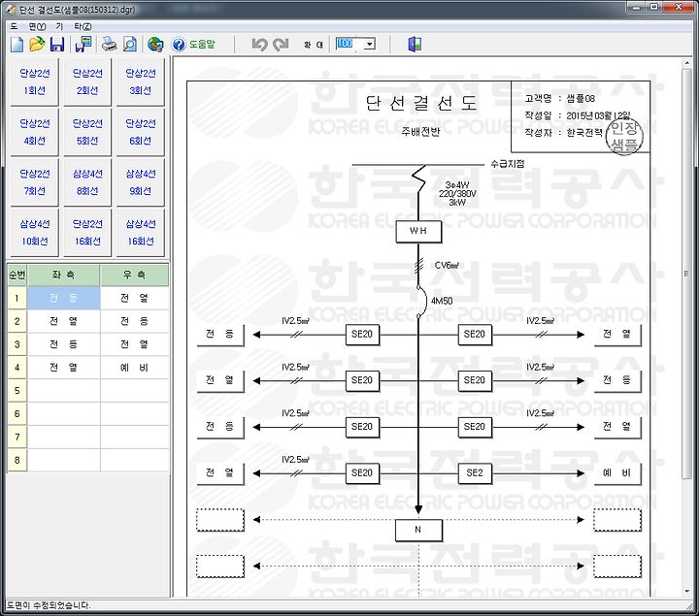
Task: Click the 작성일 date text
Action: click(578, 115)
